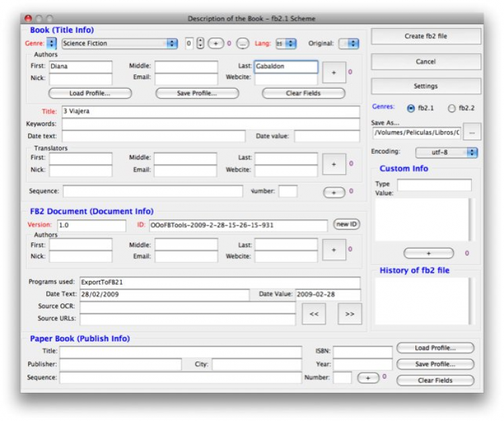The image size is (504, 421).
Task: Click the genre number stepper arrows
Action: click(x=200, y=44)
